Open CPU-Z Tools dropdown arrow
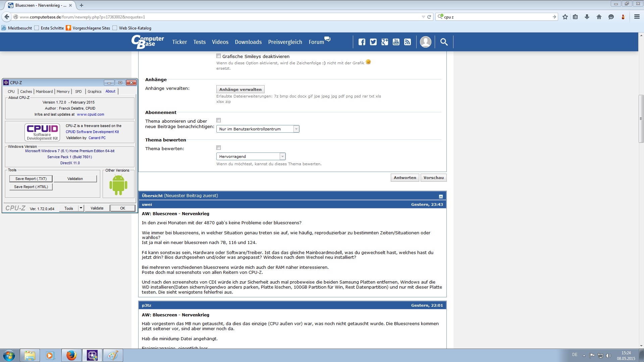The width and height of the screenshot is (644, 362). [x=81, y=208]
